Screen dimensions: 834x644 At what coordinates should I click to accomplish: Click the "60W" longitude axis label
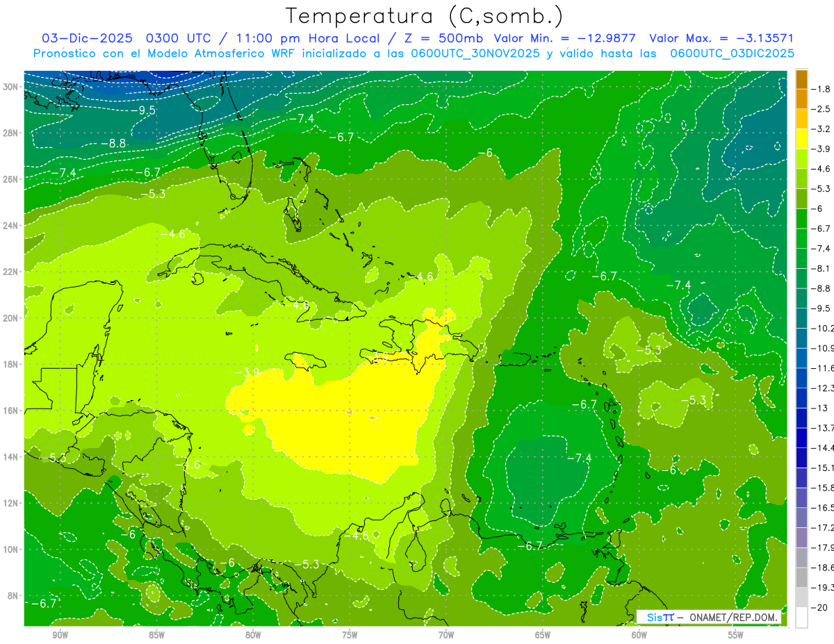tap(639, 635)
